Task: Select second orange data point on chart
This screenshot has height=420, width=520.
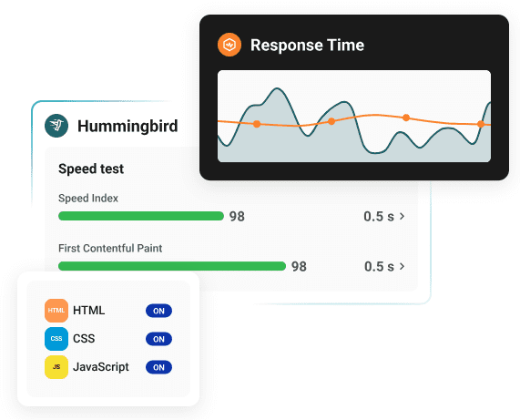Action: click(331, 121)
